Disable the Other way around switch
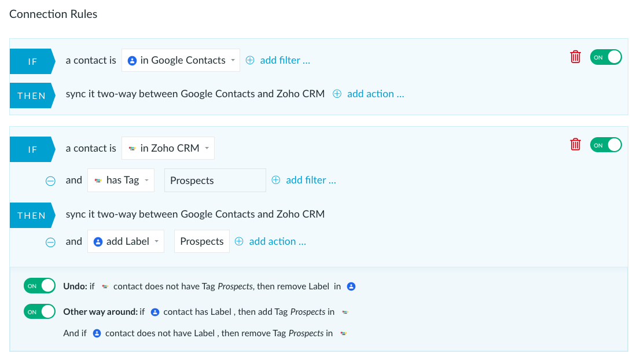 point(39,312)
